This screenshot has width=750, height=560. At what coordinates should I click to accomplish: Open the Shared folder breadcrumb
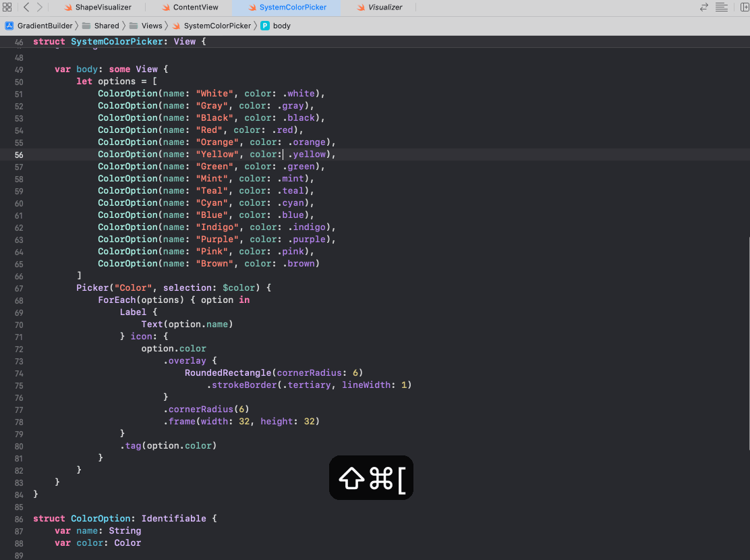pos(107,26)
